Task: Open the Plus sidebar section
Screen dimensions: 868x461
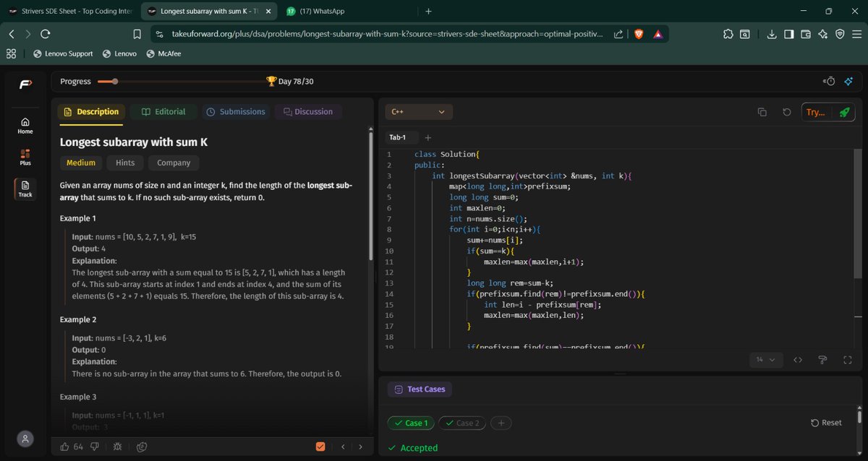Action: 25,158
